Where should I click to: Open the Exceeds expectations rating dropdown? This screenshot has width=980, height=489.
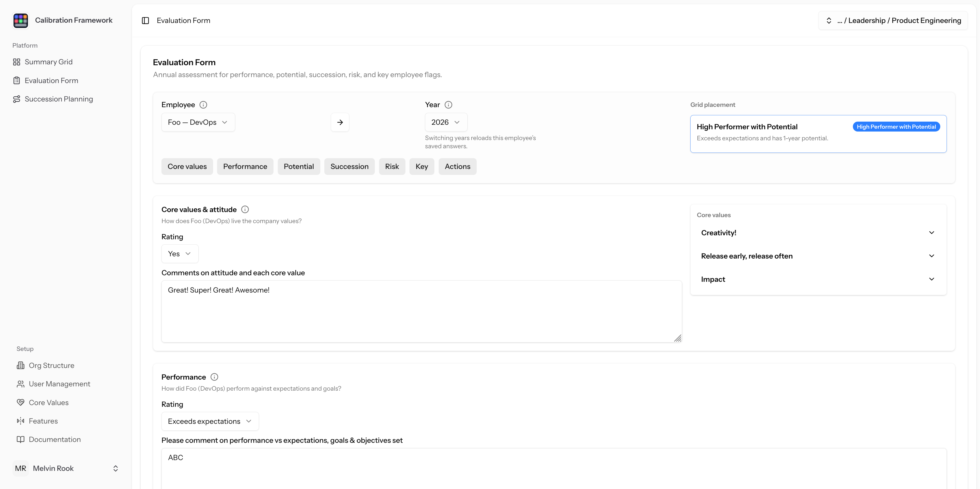[x=210, y=421]
